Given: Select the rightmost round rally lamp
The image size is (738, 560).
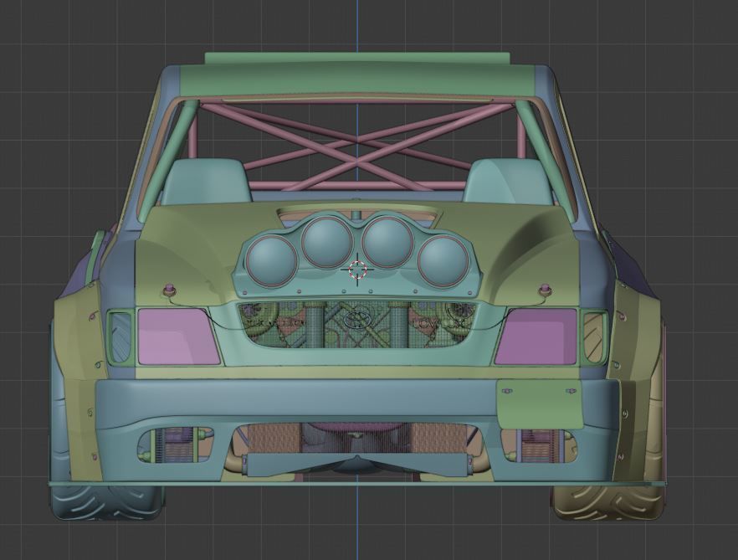Looking at the screenshot, I should (x=443, y=260).
